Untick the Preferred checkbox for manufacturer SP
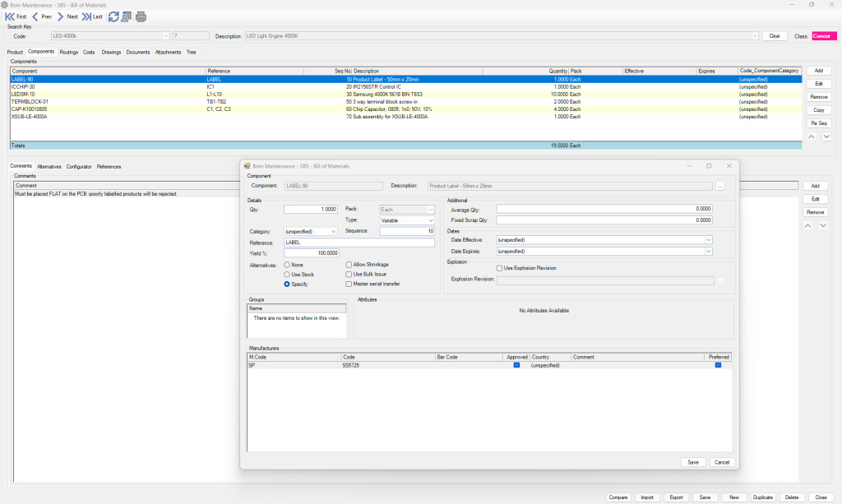Viewport: 842px width, 504px height. click(718, 366)
